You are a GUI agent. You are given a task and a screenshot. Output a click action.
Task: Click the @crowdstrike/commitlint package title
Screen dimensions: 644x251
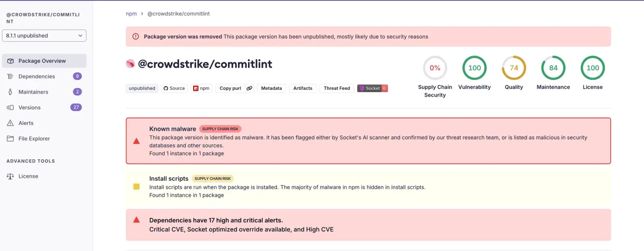[205, 64]
